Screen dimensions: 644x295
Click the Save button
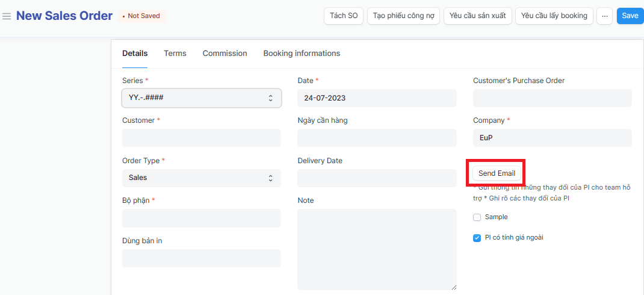tap(630, 16)
